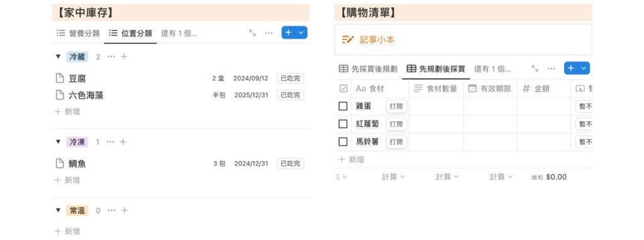The width and height of the screenshot is (644, 240).
Task: Click the empty 食材數量 cell for 雞蛋
Action: (436, 106)
